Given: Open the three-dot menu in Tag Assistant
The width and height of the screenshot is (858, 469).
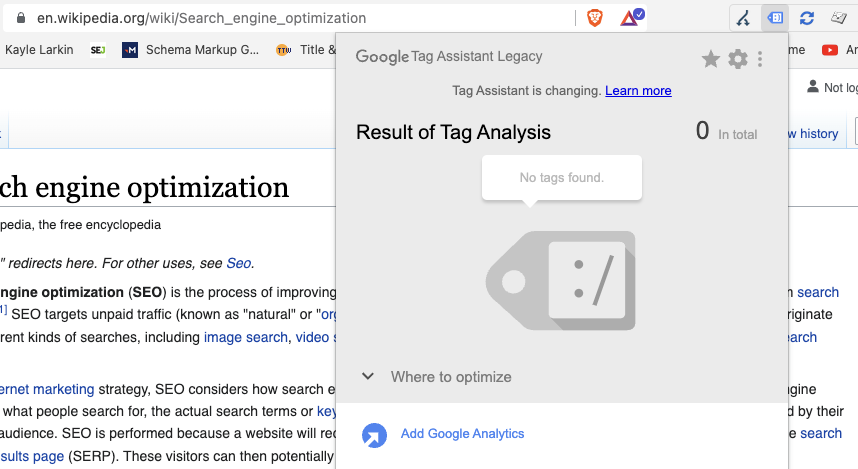Looking at the screenshot, I should [760, 59].
